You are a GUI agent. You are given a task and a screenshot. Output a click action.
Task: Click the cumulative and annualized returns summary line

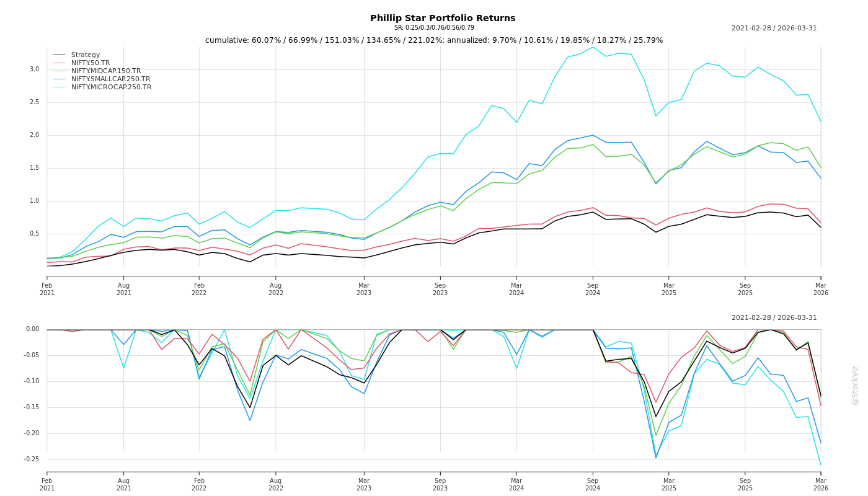click(434, 40)
